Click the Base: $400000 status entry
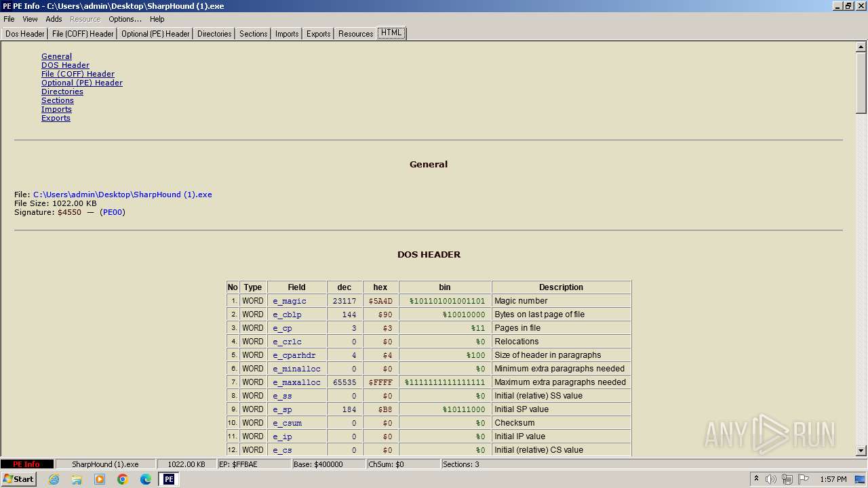 [x=328, y=464]
